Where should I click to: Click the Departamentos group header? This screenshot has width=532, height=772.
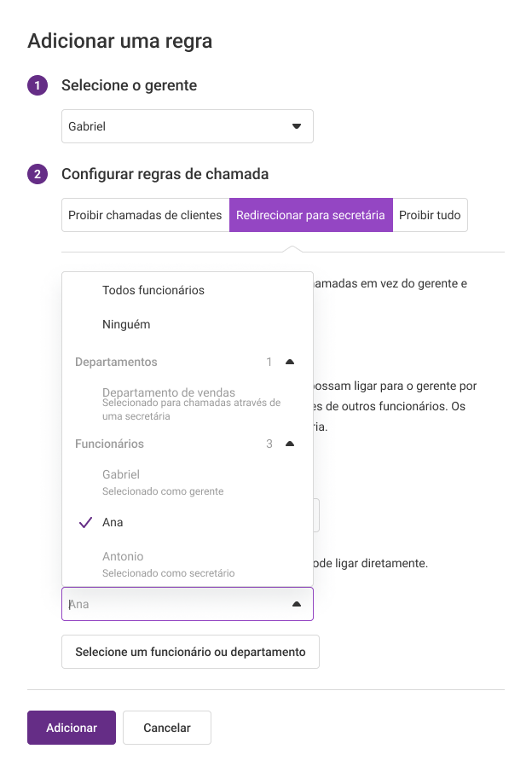pos(188,362)
